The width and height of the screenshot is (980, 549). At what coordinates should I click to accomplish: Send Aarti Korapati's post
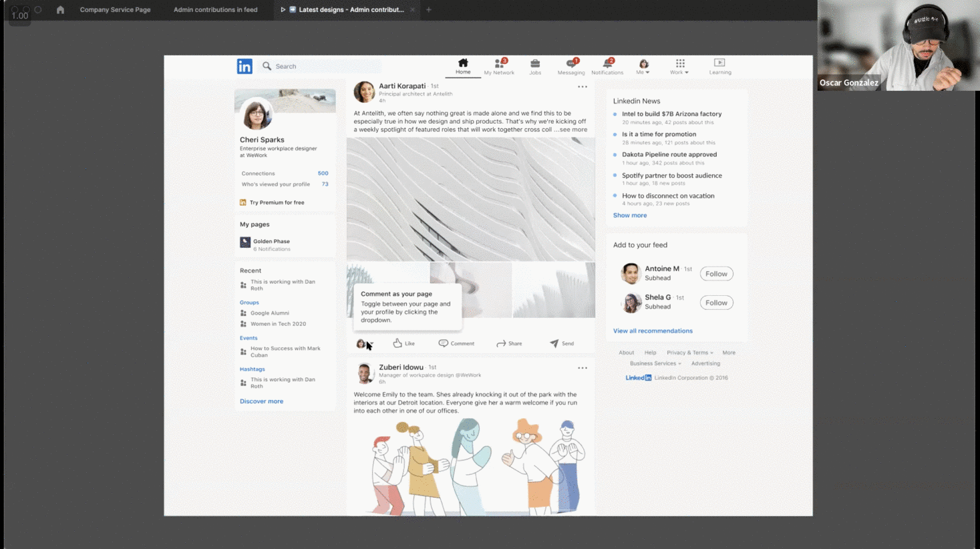[x=562, y=343]
